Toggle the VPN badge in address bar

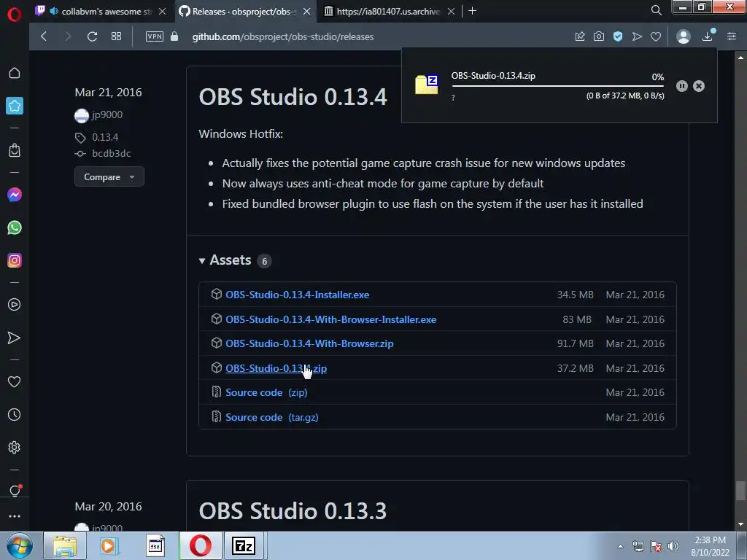(155, 36)
